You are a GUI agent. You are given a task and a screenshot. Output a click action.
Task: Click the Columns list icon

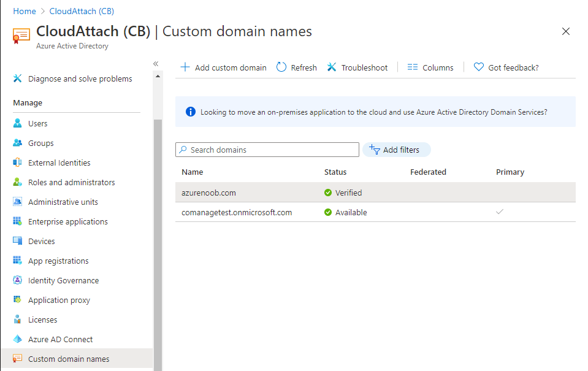[x=413, y=67]
